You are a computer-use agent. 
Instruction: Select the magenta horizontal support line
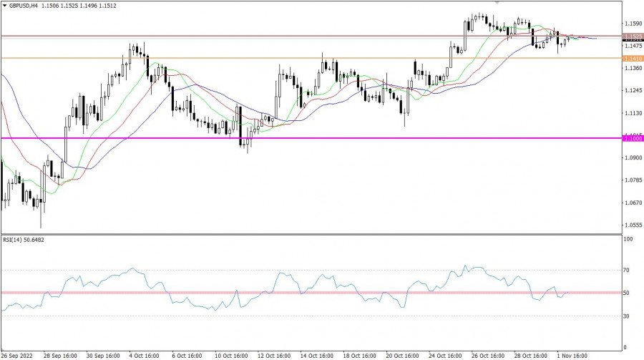[286, 138]
